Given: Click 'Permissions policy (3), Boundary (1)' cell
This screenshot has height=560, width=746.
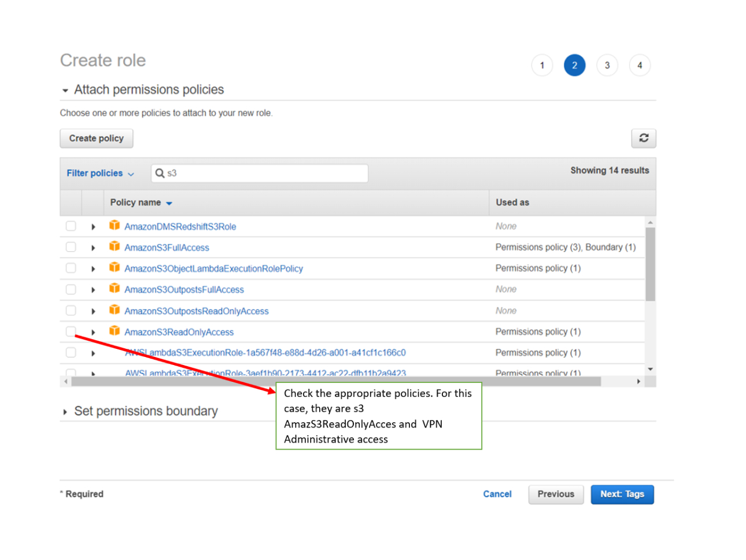Looking at the screenshot, I should [566, 247].
